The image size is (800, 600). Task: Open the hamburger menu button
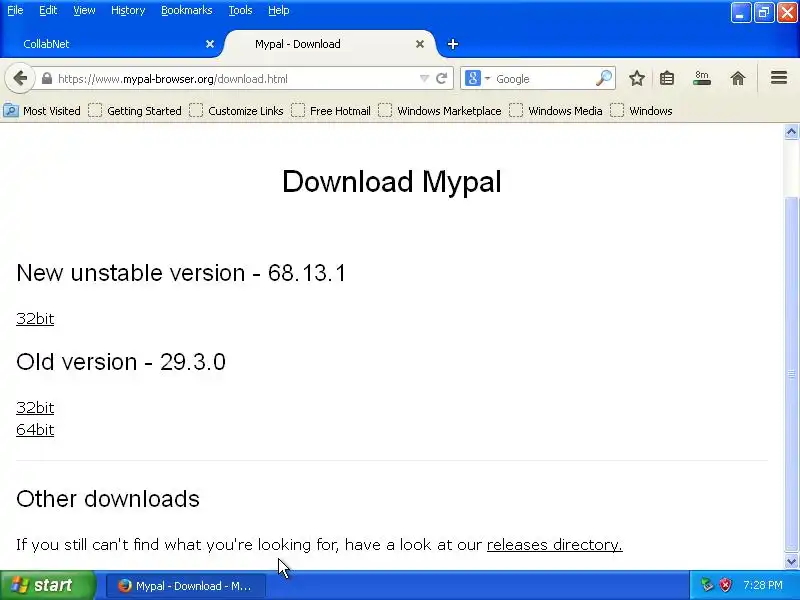click(779, 78)
